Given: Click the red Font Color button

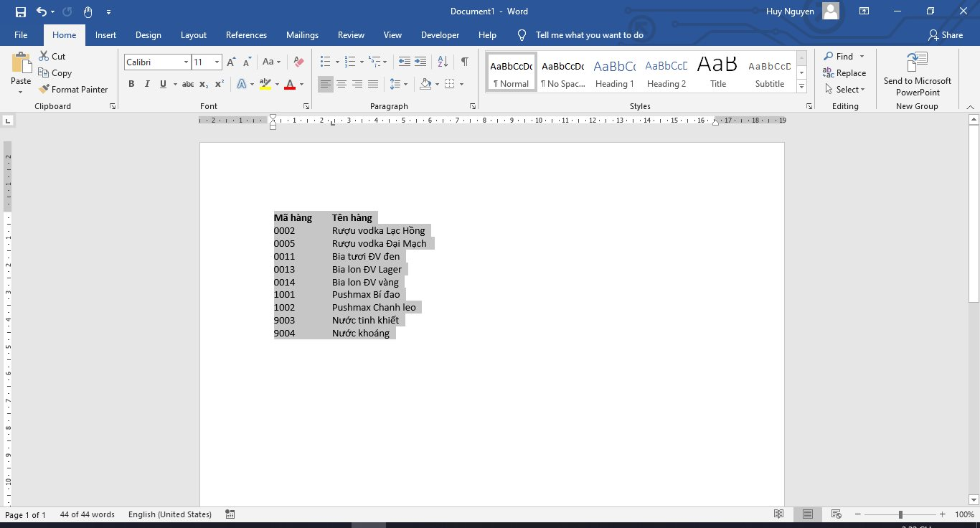Looking at the screenshot, I should (290, 84).
